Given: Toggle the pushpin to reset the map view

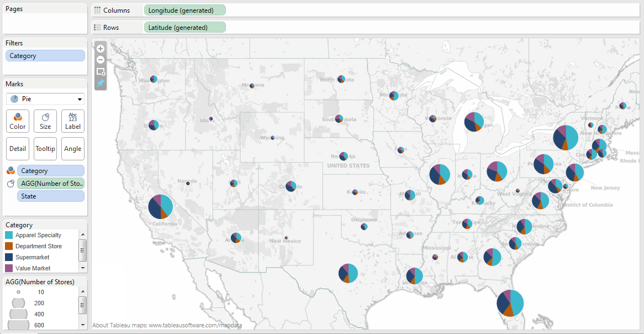Looking at the screenshot, I should coord(100,83).
